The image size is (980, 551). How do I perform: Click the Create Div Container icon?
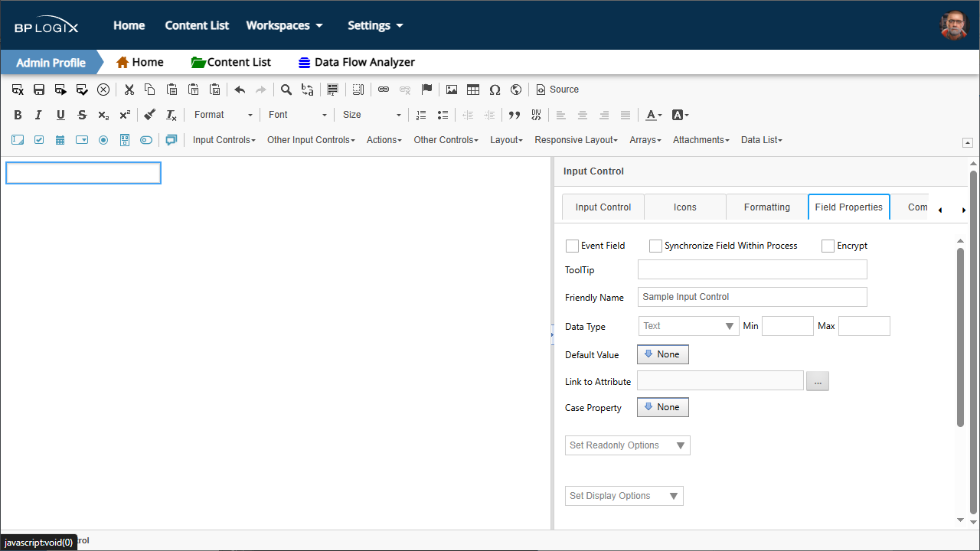pos(536,115)
